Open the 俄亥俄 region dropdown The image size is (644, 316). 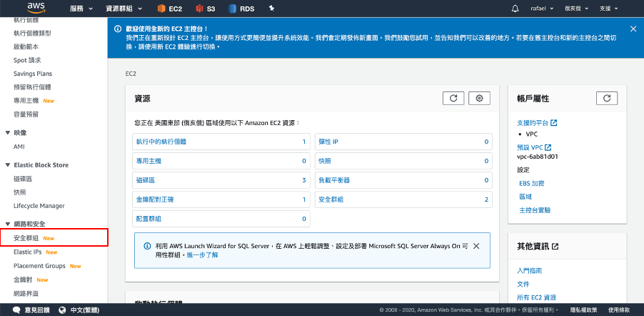pyautogui.click(x=576, y=9)
